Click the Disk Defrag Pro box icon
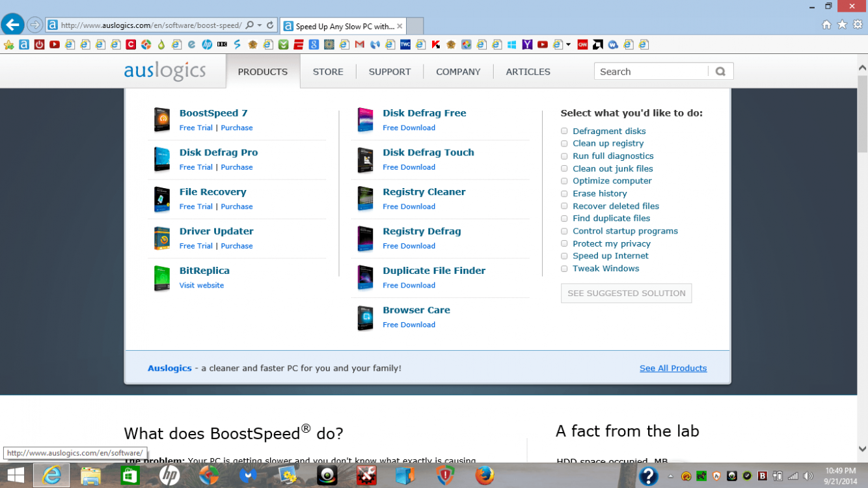 pos(162,159)
